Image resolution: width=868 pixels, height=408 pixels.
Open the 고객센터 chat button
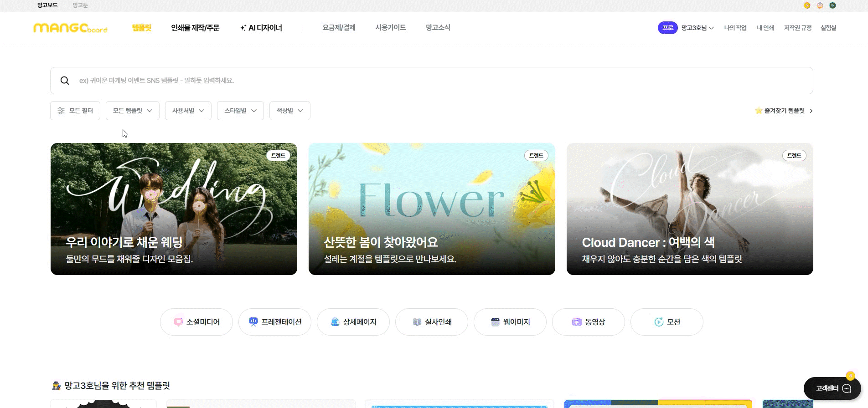(x=832, y=388)
